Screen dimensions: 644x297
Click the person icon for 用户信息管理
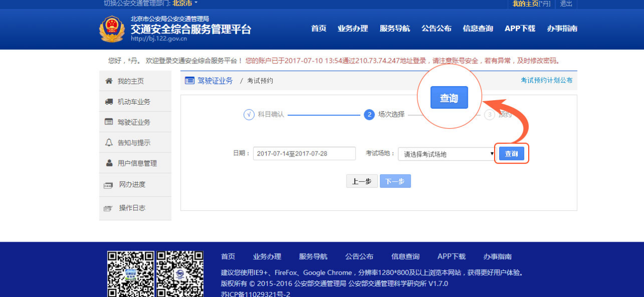[109, 163]
